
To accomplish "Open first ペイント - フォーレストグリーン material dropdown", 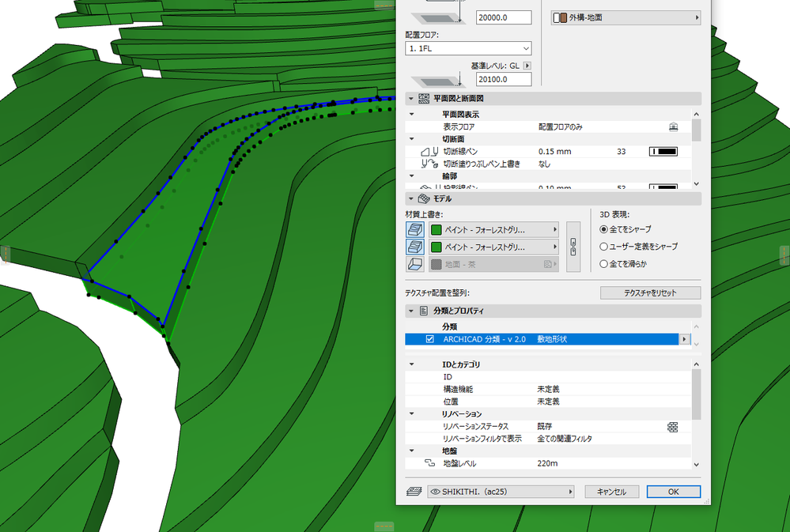I will click(493, 230).
